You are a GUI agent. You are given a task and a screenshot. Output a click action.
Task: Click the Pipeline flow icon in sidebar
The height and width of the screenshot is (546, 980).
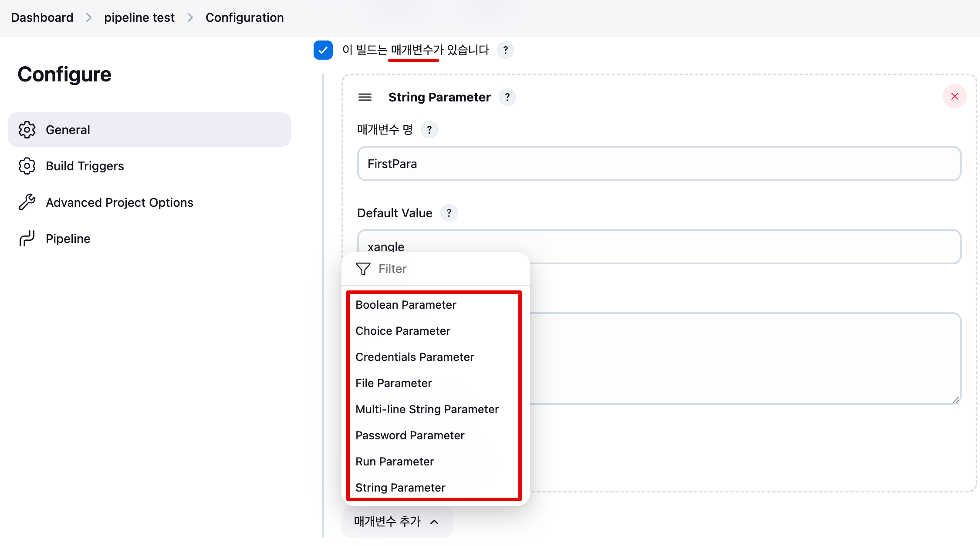tap(27, 239)
